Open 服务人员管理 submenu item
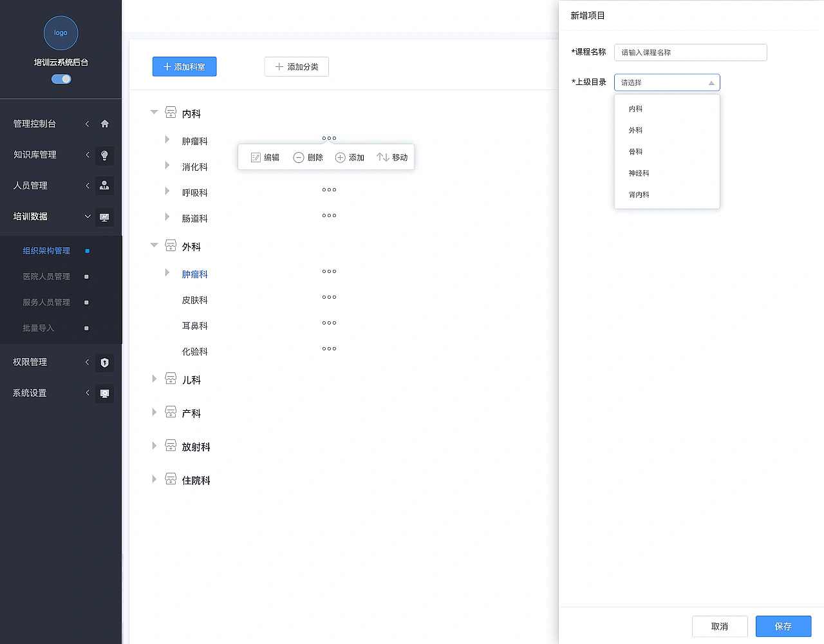 pyautogui.click(x=46, y=302)
